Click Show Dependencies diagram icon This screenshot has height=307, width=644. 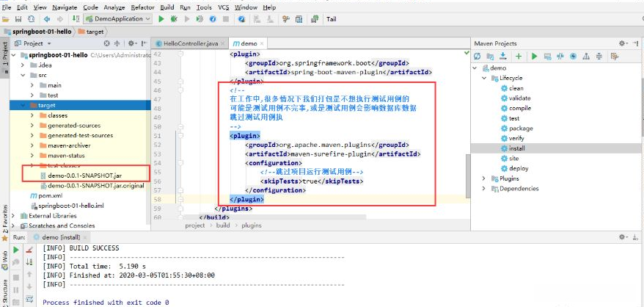click(586, 57)
